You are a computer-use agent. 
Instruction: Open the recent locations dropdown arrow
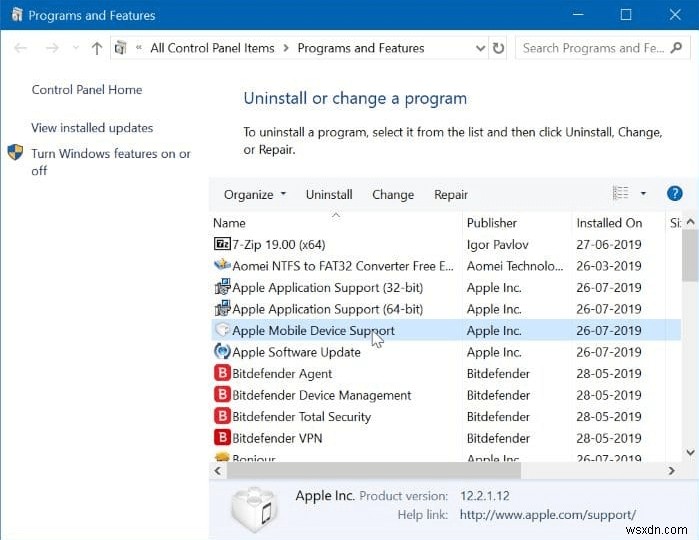(75, 47)
